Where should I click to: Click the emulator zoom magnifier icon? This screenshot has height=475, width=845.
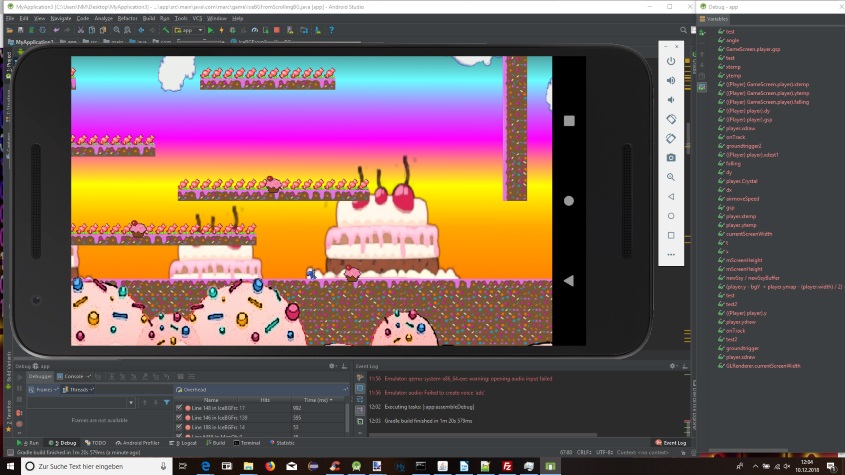pos(671,177)
